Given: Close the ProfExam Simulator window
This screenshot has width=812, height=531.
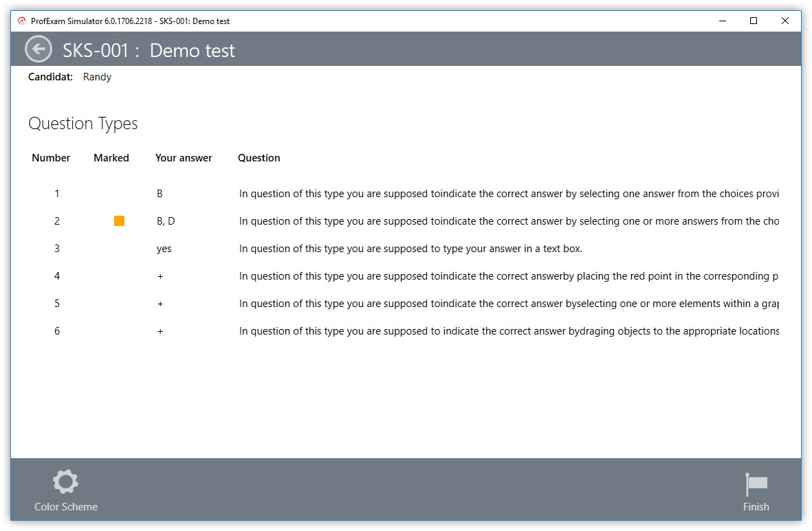Looking at the screenshot, I should (784, 21).
